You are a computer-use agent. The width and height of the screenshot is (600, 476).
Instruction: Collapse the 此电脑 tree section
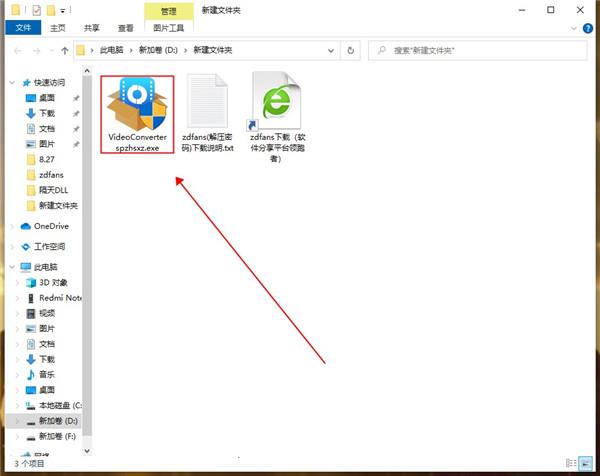pyautogui.click(x=12, y=267)
